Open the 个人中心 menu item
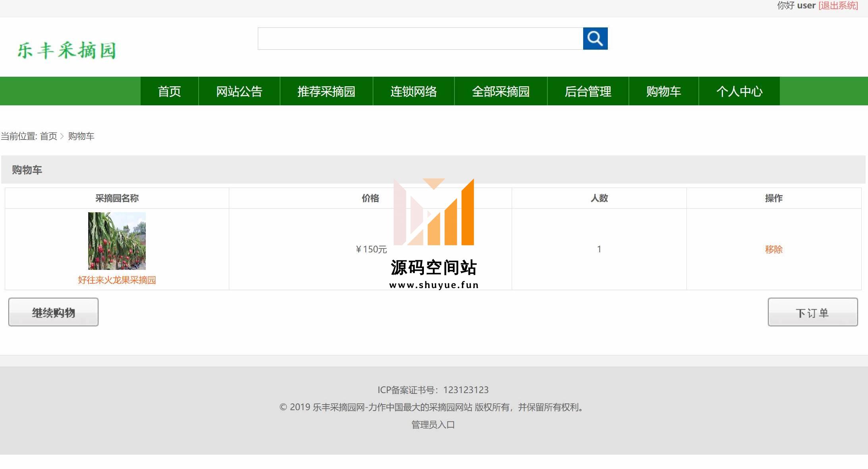Viewport: 868px width, 469px height. coord(739,91)
